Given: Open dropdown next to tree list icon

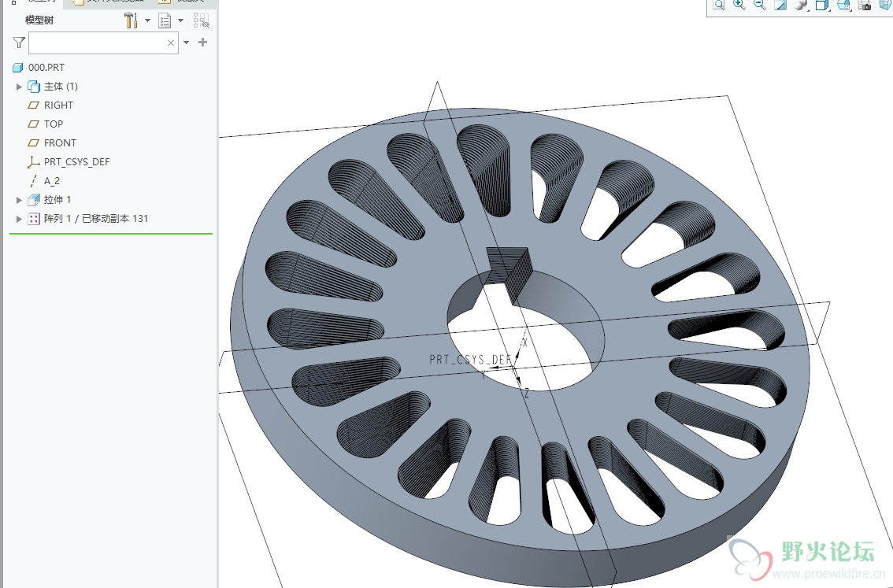Looking at the screenshot, I should [x=181, y=20].
